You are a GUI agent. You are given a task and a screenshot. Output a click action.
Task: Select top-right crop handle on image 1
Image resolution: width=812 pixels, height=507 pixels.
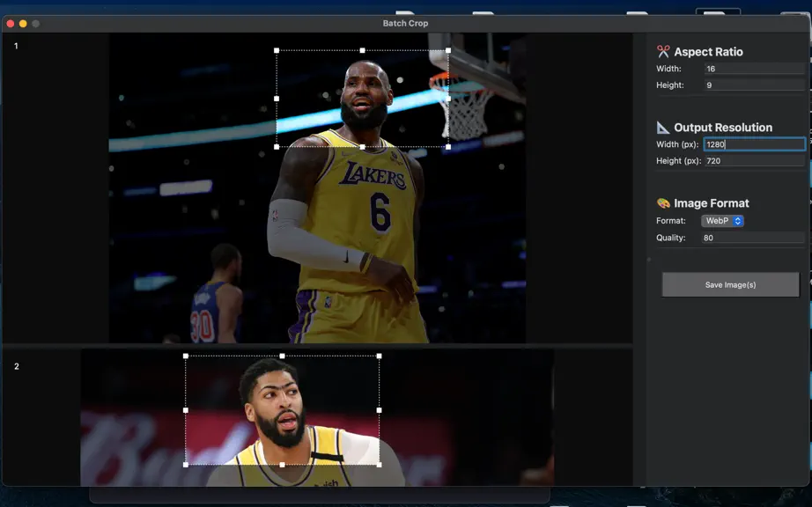(448, 50)
